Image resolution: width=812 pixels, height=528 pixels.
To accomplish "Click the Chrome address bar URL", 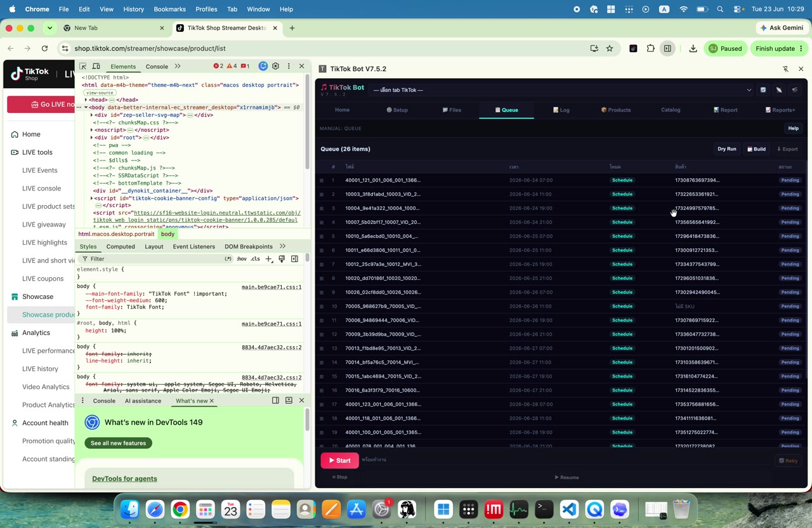I will (x=150, y=48).
